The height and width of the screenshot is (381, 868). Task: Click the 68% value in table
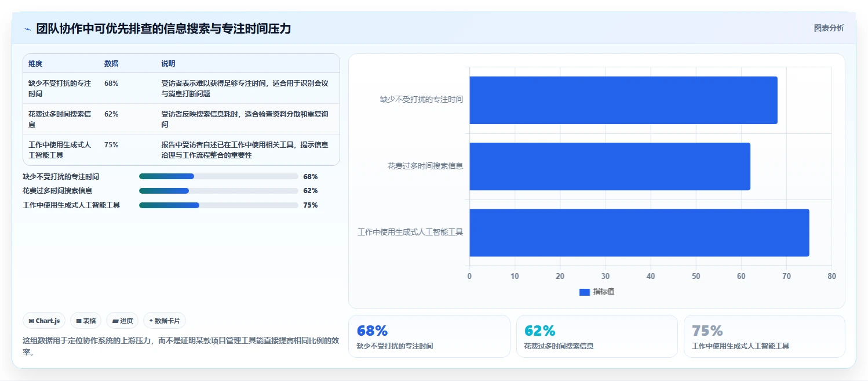pos(111,84)
